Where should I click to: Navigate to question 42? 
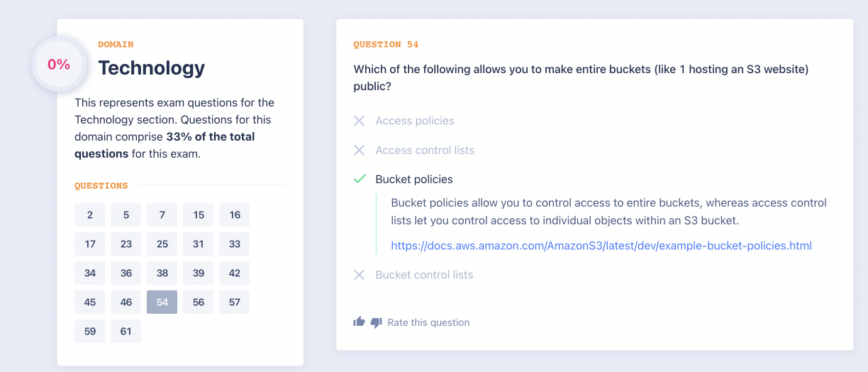pos(235,273)
